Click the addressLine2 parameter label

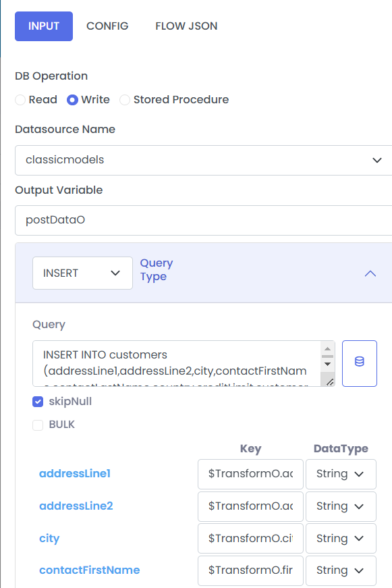tap(76, 506)
